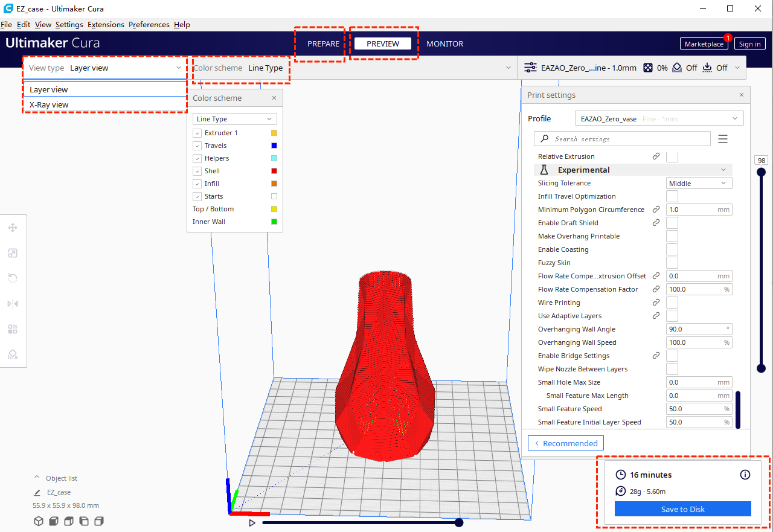Click the pencil icon next to EZ_case

pos(37,492)
